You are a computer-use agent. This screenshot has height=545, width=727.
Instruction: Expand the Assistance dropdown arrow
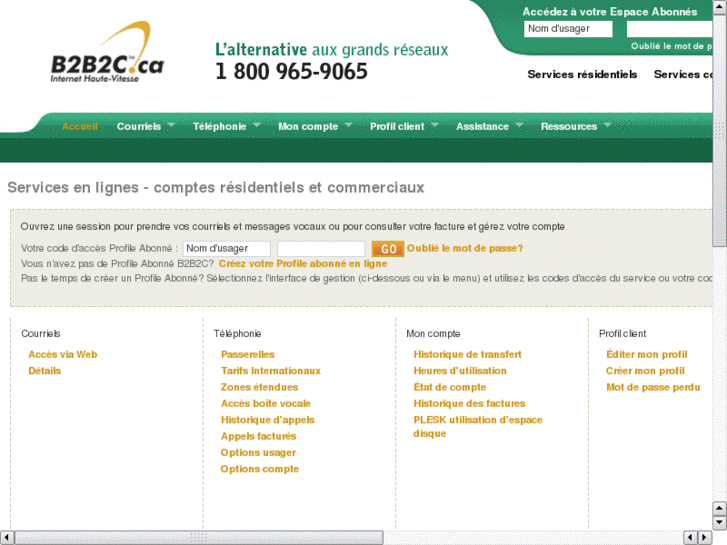(519, 125)
